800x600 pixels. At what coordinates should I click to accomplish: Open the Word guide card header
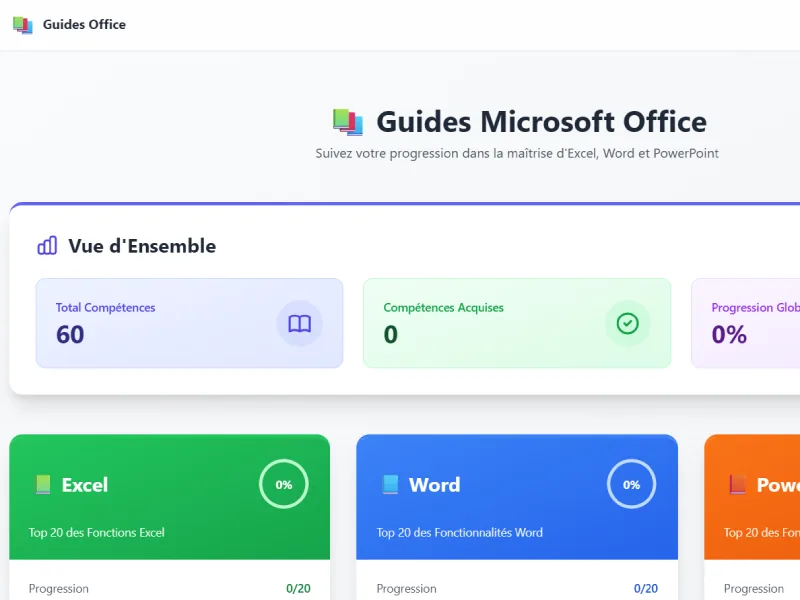click(517, 497)
